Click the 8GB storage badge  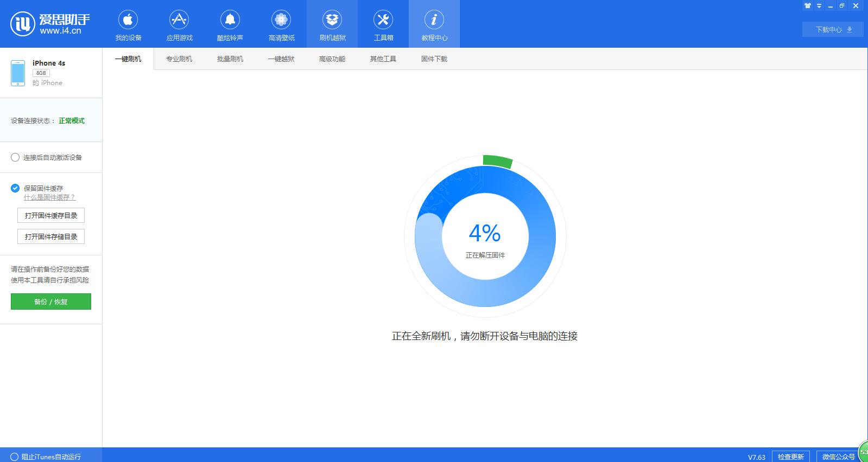tap(41, 73)
